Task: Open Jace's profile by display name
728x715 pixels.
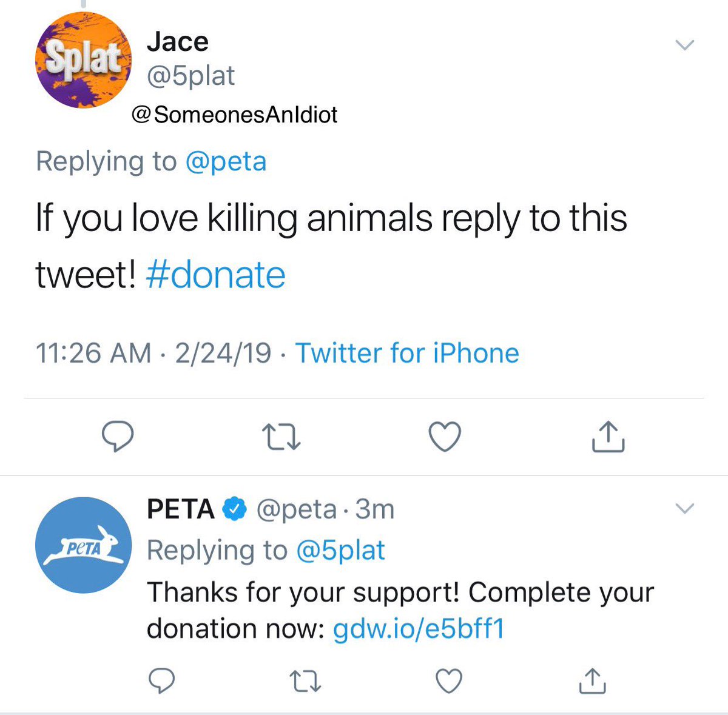Action: [178, 42]
